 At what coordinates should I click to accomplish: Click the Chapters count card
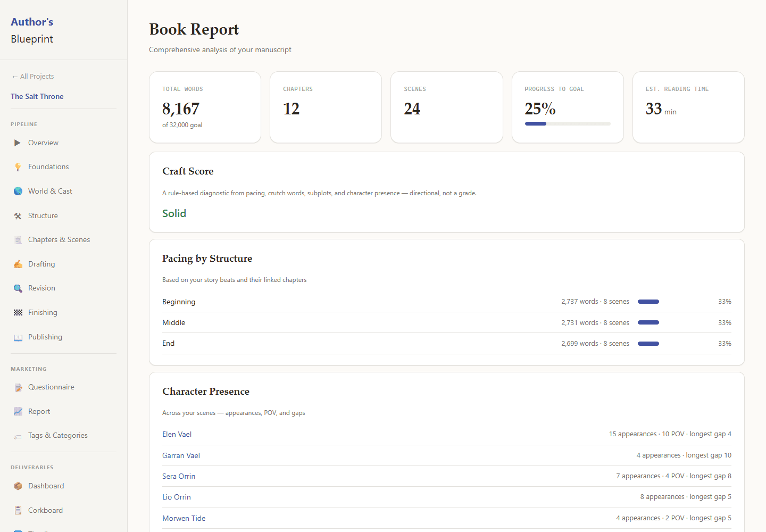pyautogui.click(x=326, y=107)
